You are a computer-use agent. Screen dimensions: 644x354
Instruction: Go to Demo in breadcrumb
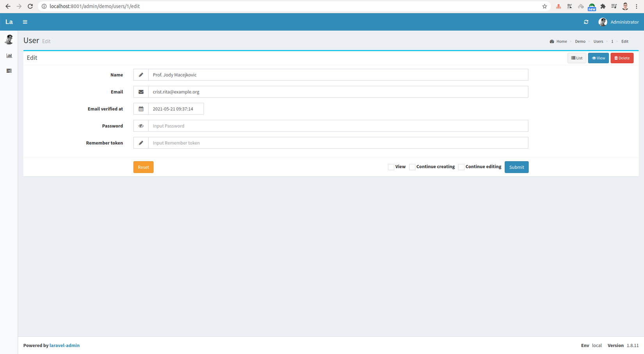[580, 41]
